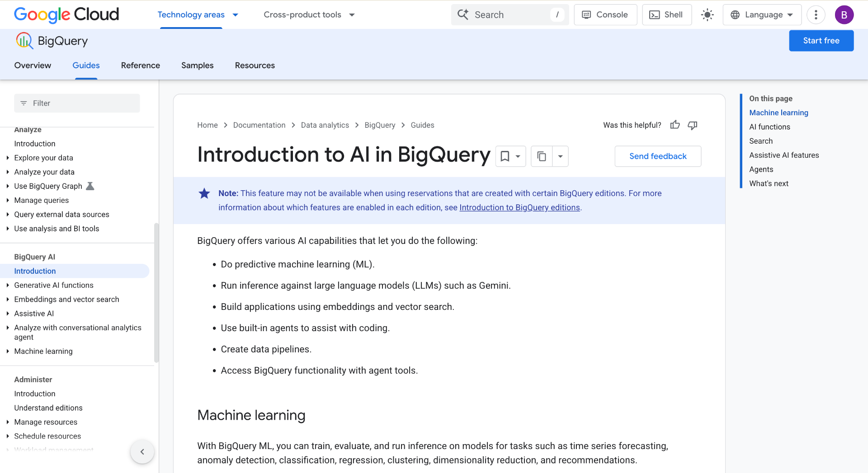Open the Language dropdown

click(x=762, y=15)
